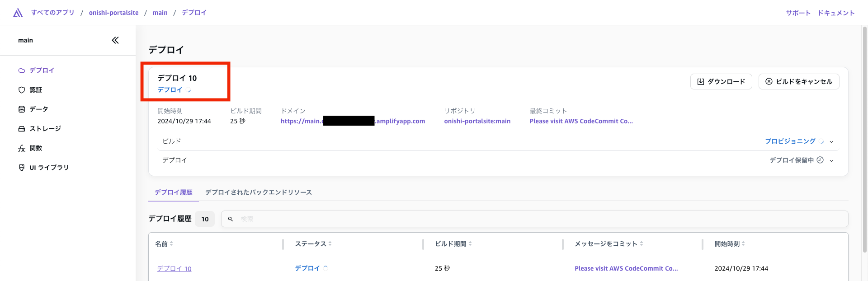The height and width of the screenshot is (281, 868).
Task: Select the デプロイ履歴 tab
Action: [173, 192]
